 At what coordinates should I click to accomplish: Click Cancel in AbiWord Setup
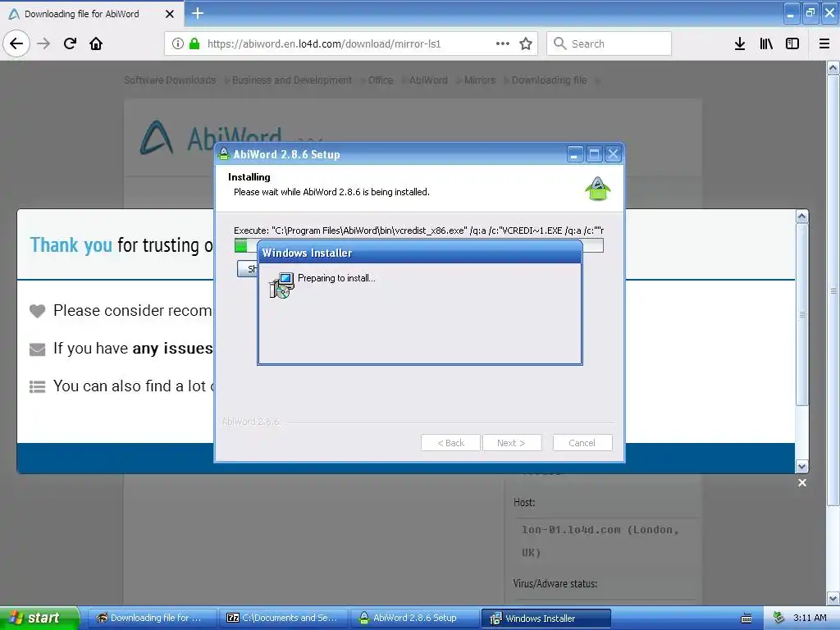(x=582, y=442)
